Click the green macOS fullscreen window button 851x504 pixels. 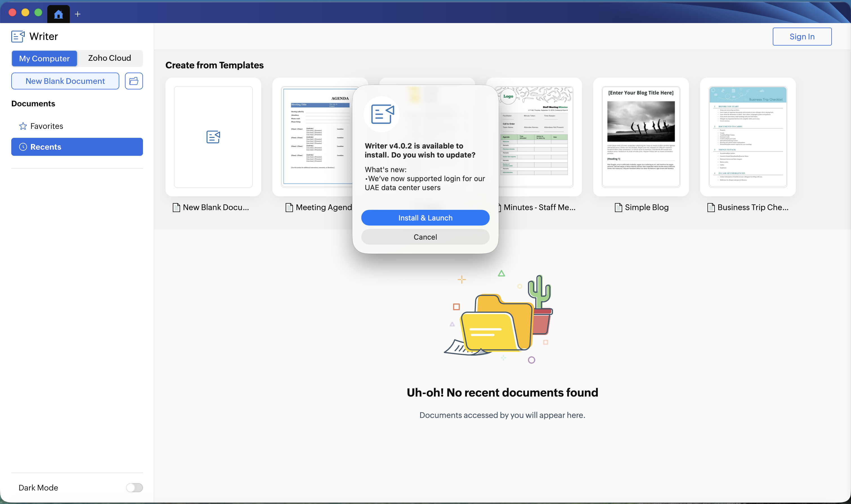click(x=38, y=13)
